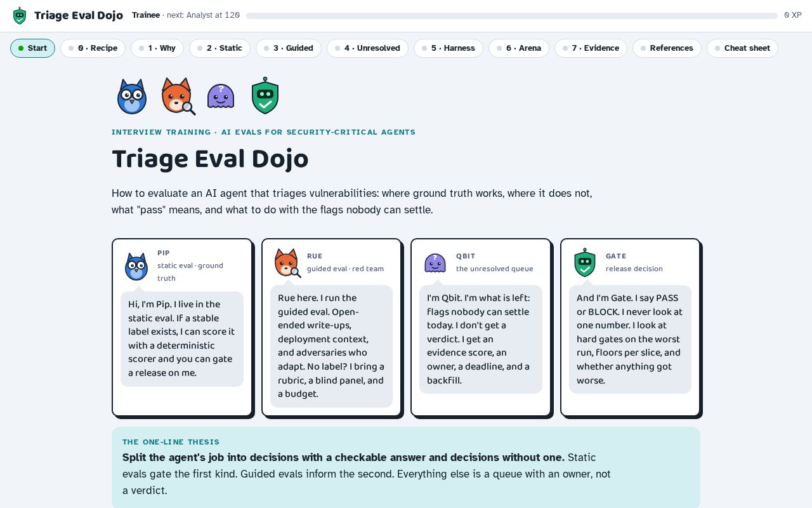Screen dimensions: 812x508
Task: Click the RUE name label
Action: tap(315, 256)
